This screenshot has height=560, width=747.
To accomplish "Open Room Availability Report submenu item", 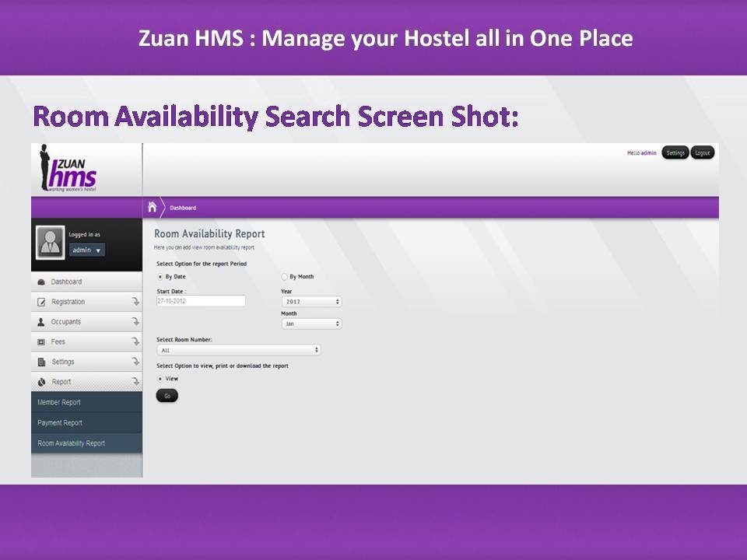I will click(86, 443).
